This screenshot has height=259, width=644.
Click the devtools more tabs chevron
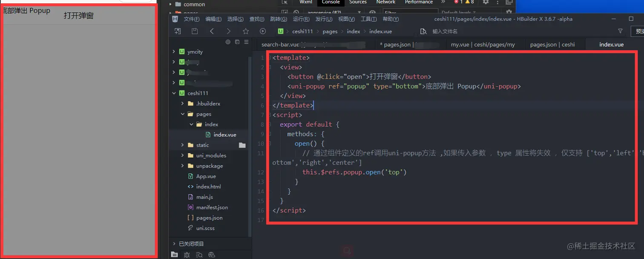pos(443,2)
